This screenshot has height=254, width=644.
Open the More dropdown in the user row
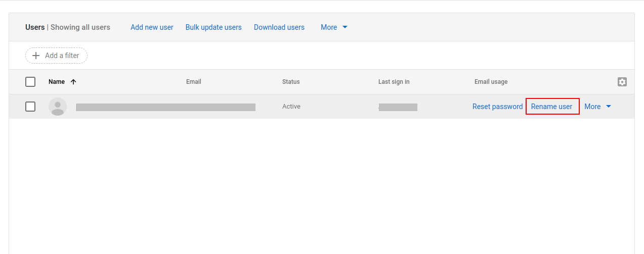click(x=597, y=107)
